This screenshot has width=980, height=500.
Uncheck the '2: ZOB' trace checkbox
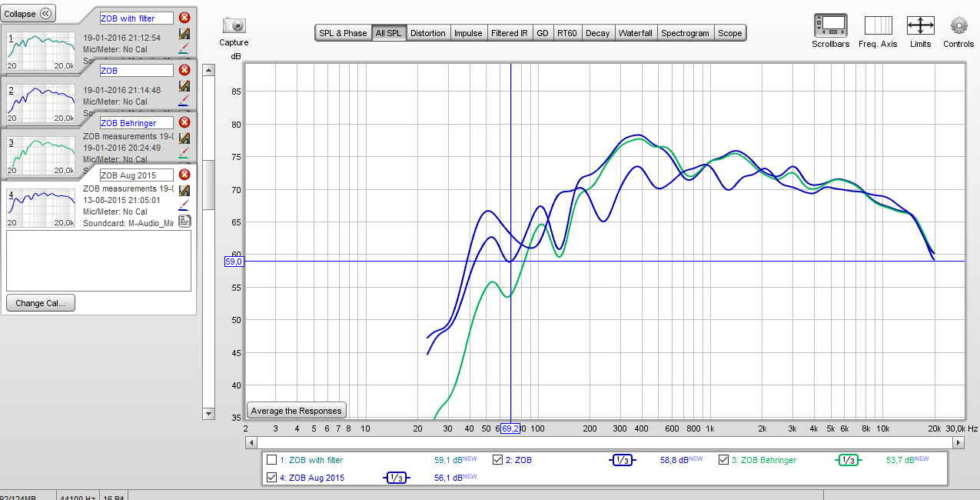(498, 460)
